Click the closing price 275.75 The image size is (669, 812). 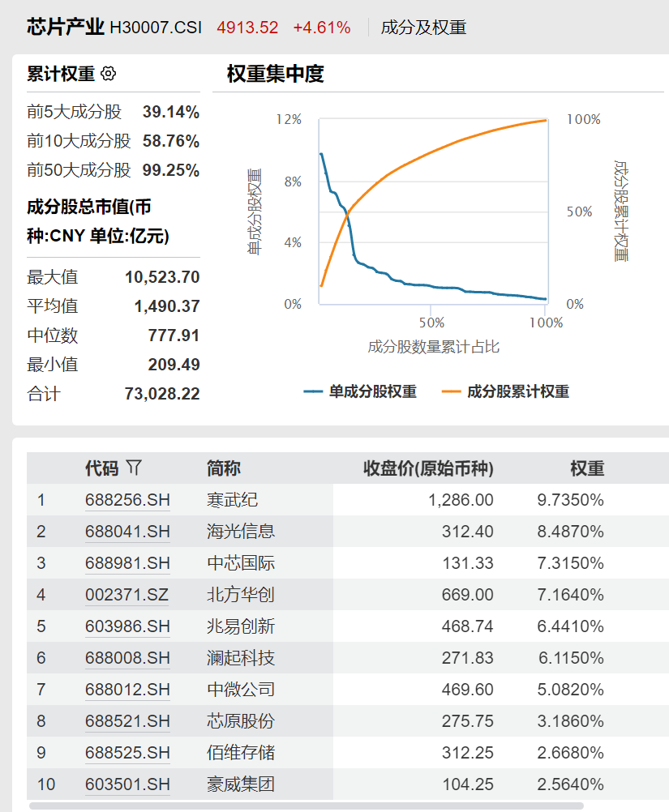467,721
